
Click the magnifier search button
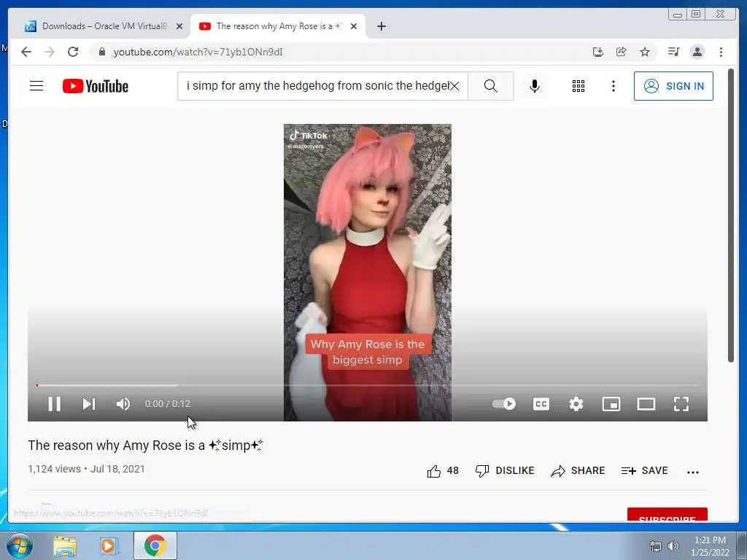coord(491,86)
